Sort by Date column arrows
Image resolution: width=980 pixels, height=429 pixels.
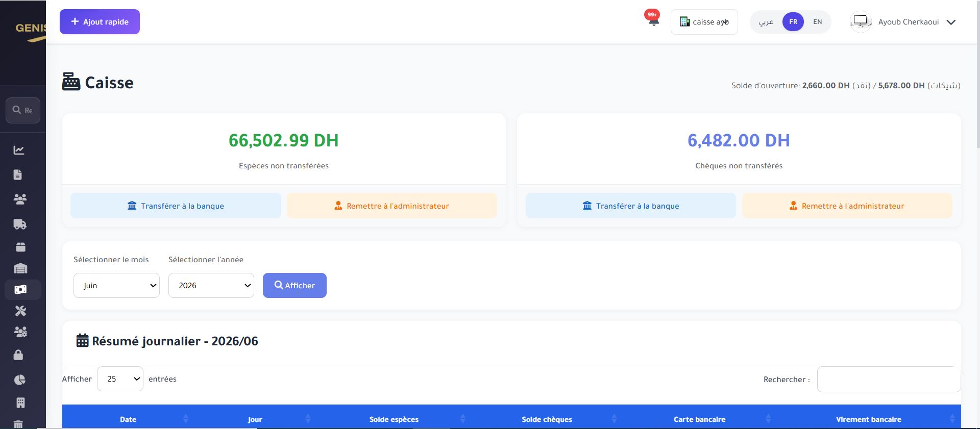pyautogui.click(x=186, y=419)
